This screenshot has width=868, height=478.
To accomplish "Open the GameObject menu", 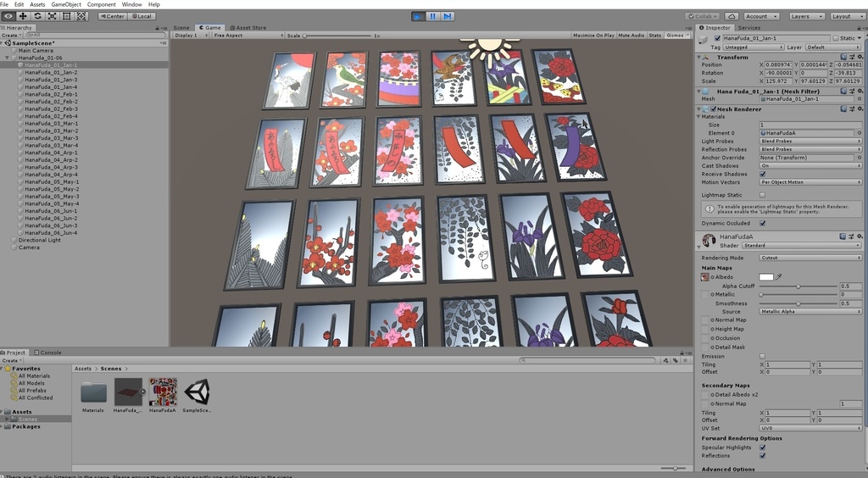I will pyautogui.click(x=66, y=4).
